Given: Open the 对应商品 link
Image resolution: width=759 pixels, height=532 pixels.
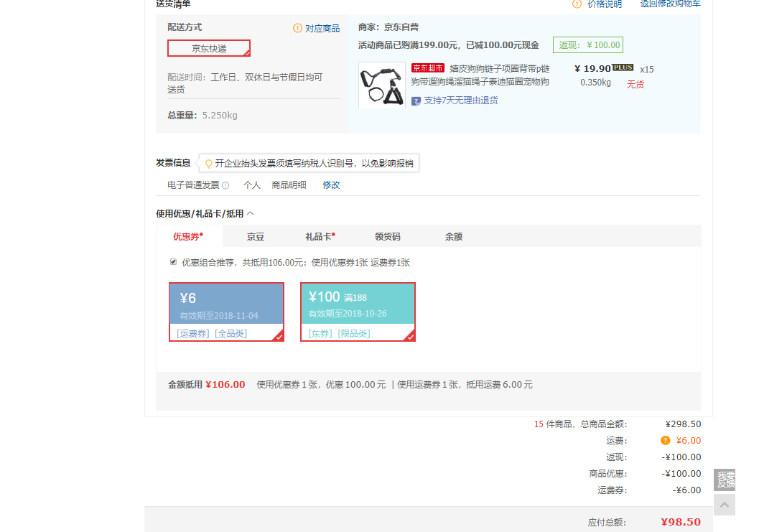Looking at the screenshot, I should click(322, 28).
